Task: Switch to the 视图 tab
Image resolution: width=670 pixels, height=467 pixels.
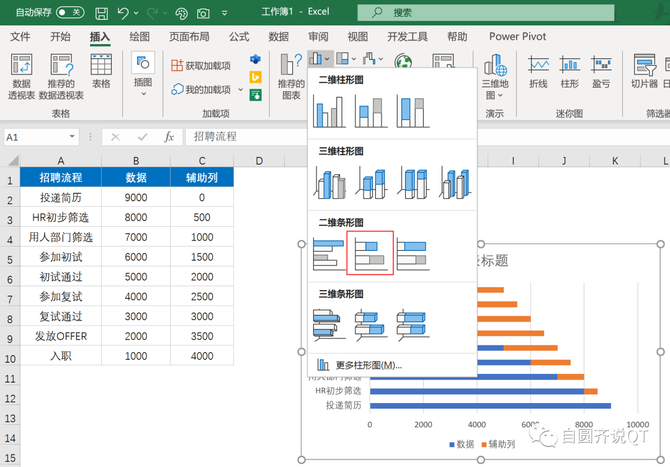Action: (x=358, y=37)
